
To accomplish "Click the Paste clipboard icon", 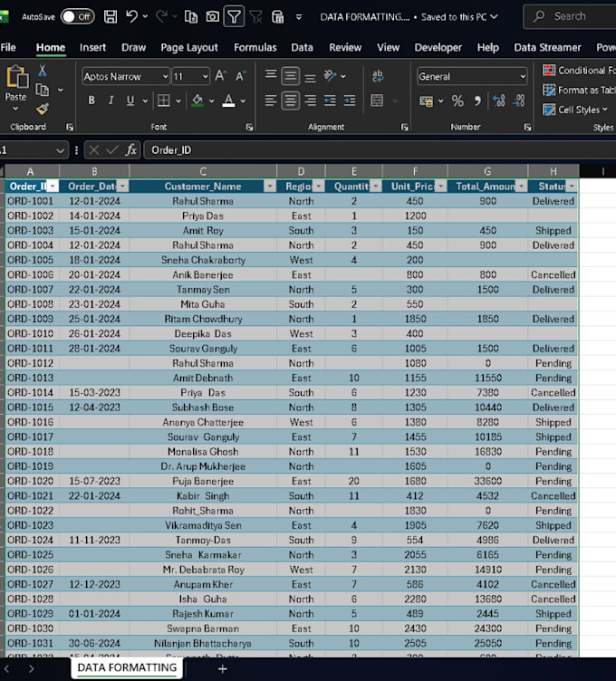I will pos(16,77).
